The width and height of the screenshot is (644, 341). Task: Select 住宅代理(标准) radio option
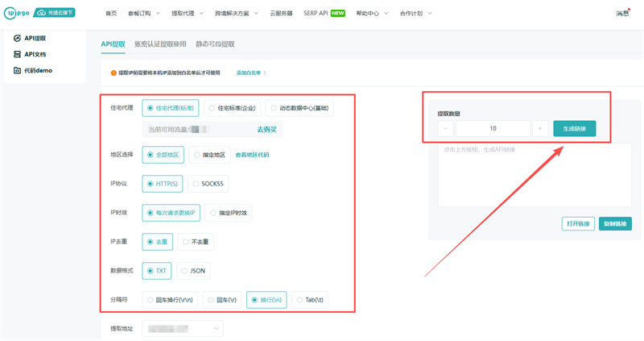171,108
